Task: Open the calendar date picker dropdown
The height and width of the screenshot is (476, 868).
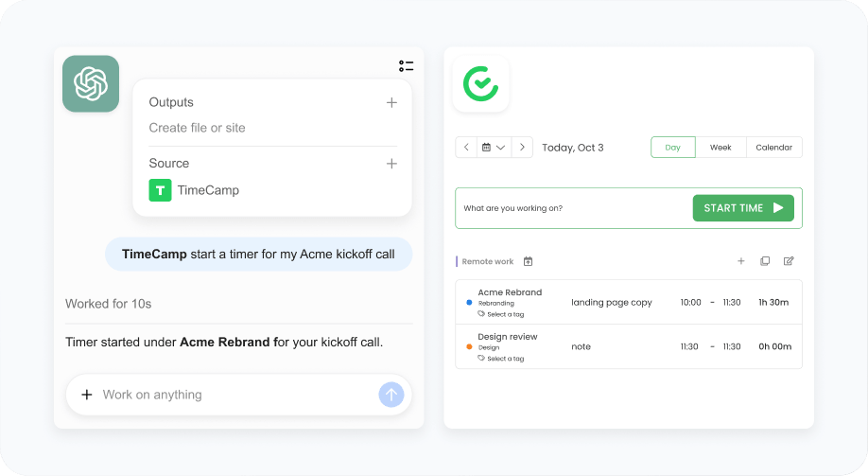Action: (x=494, y=148)
